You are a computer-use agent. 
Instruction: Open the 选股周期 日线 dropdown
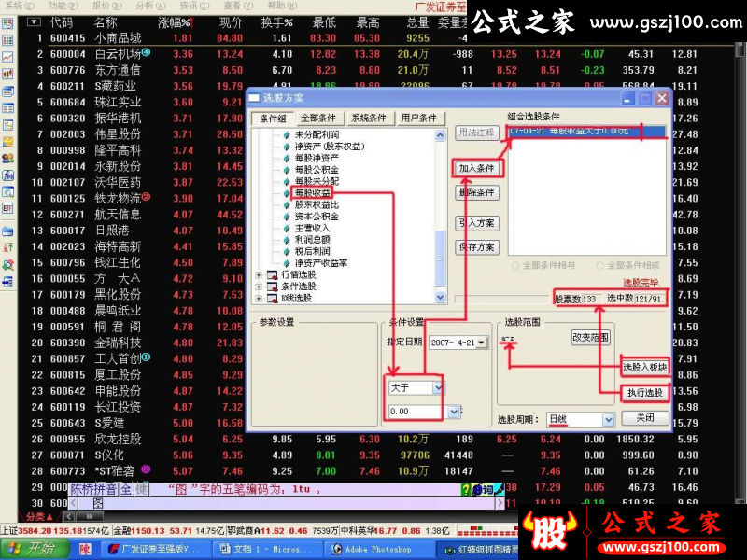pos(608,419)
